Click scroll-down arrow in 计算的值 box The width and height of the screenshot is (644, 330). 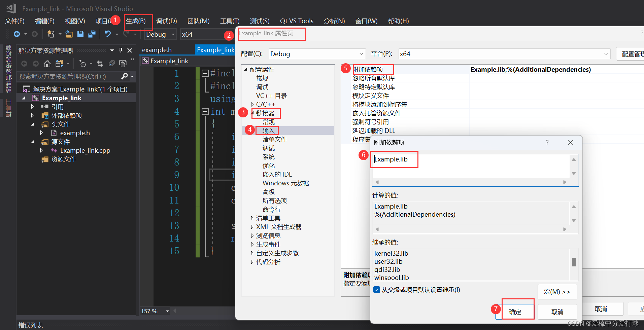pyautogui.click(x=574, y=221)
